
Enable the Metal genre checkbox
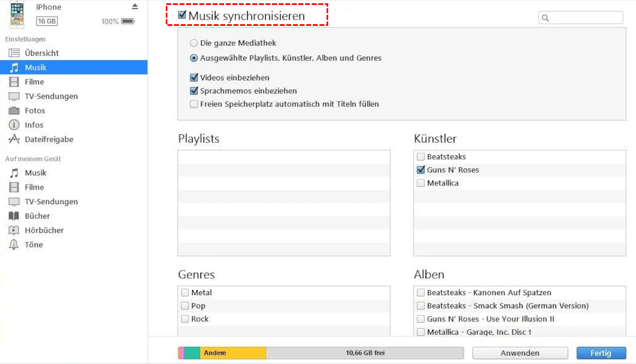click(x=185, y=292)
